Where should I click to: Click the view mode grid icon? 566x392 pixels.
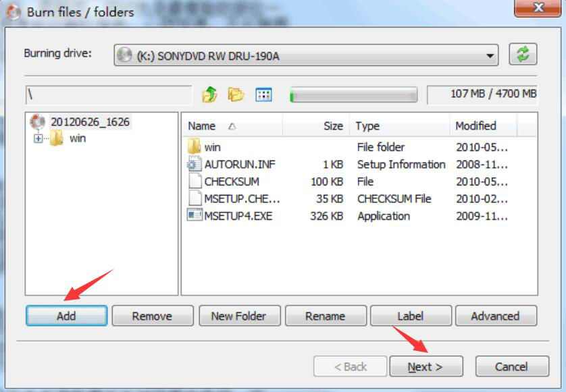263,95
